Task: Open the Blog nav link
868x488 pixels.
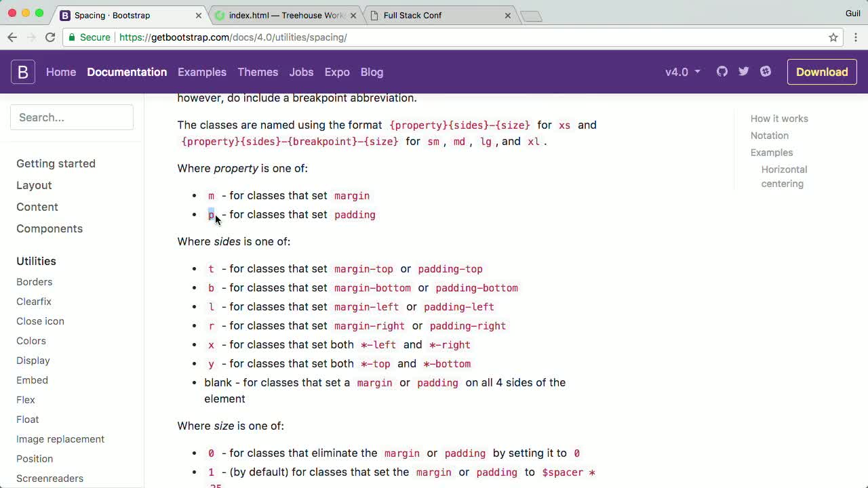Action: click(372, 72)
